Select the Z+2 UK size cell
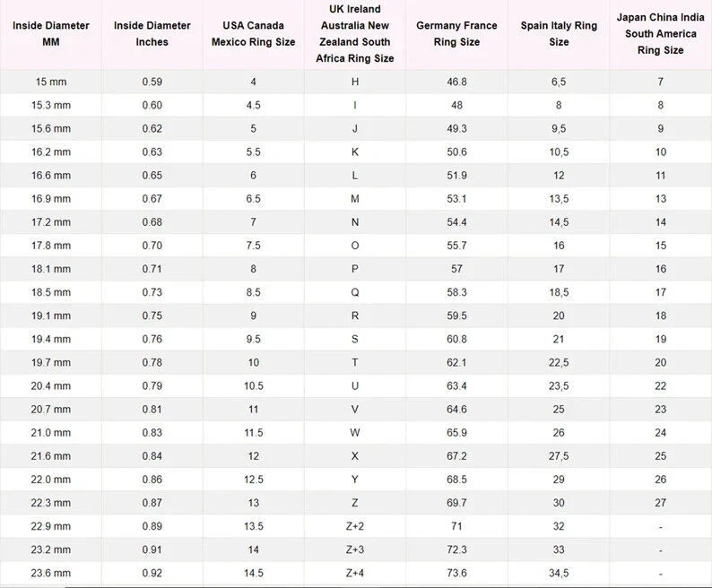 [355, 526]
